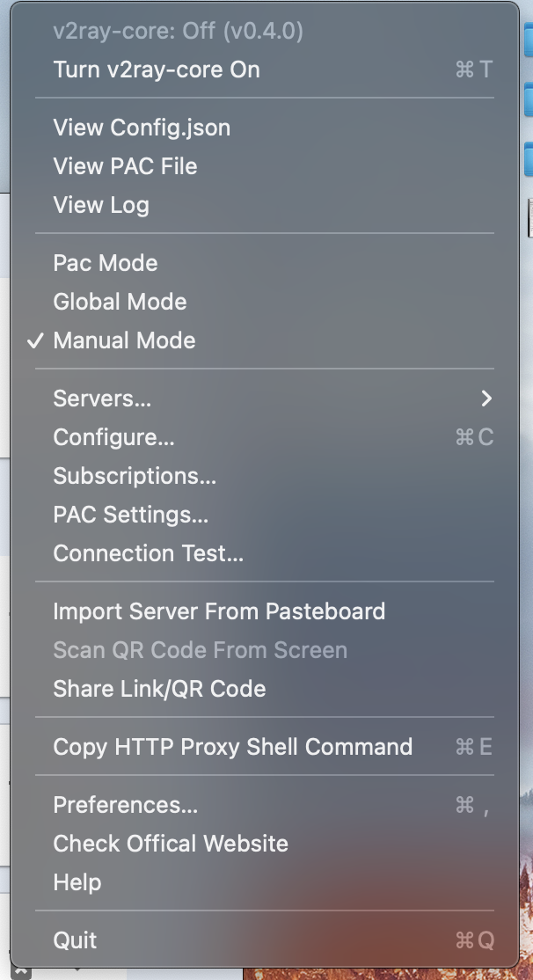
Task: Open the Help menu entry
Action: click(77, 882)
